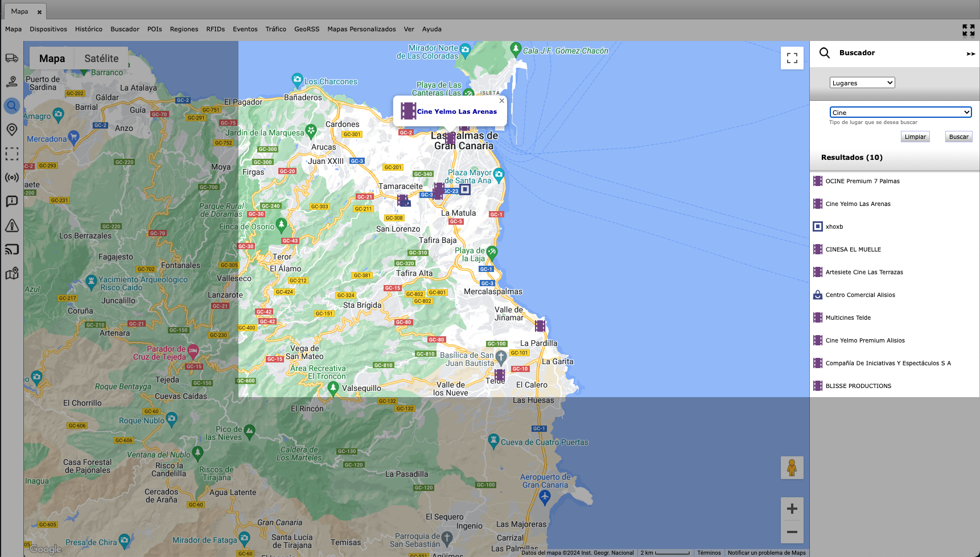Open the warning triangle icon in sidebar

coord(12,226)
